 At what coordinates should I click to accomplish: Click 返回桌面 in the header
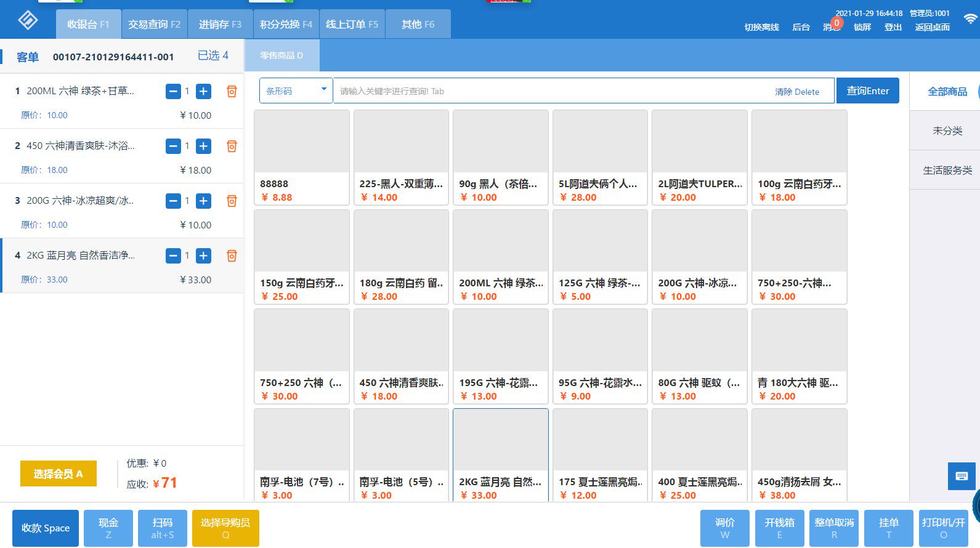(933, 27)
